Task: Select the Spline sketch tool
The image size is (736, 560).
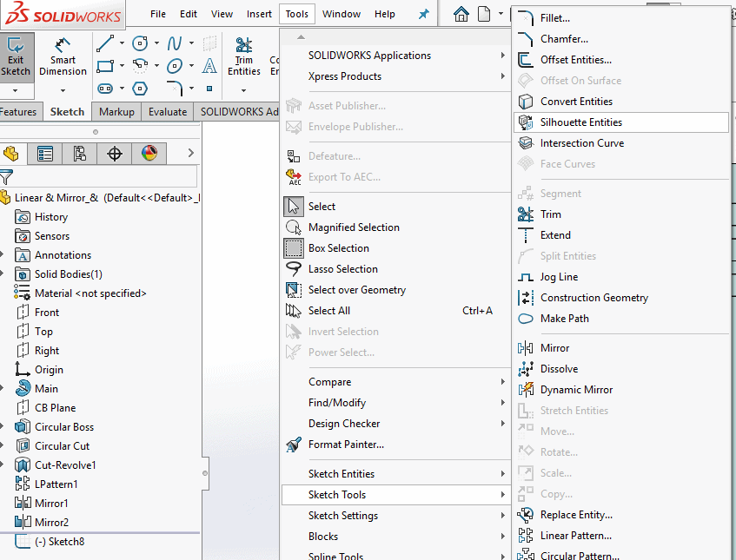Action: click(x=175, y=43)
